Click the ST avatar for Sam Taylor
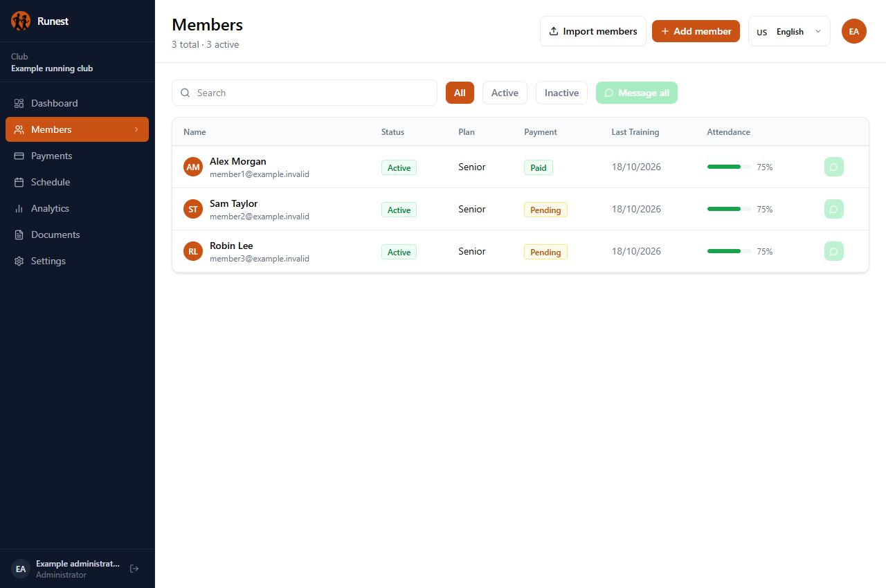 click(x=193, y=209)
